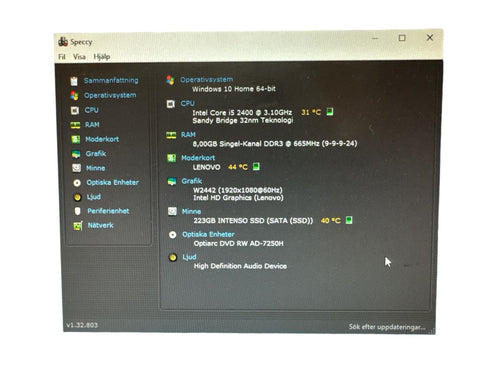This screenshot has width=490, height=367.
Task: Click the Moderkort icon in summary pane
Action: click(x=171, y=158)
